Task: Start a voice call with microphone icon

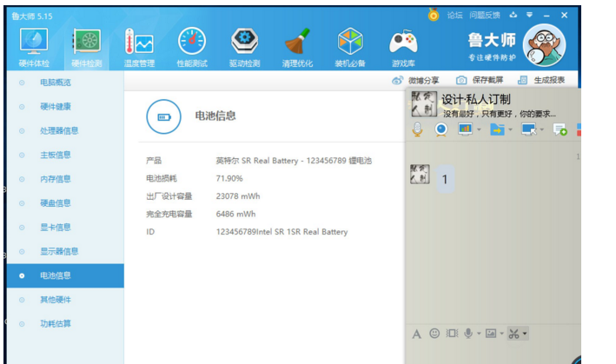Action: [x=418, y=129]
